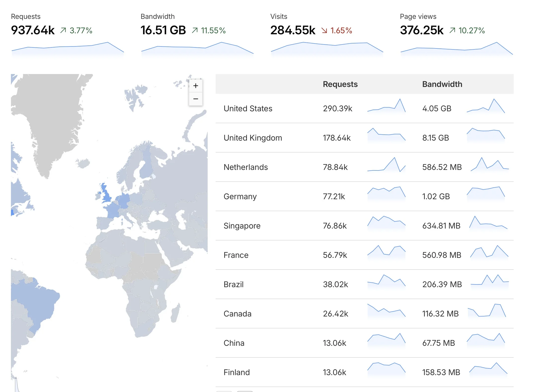The image size is (541, 392).
Task: Click United Kingdom requests value 178.64k
Action: 337,138
